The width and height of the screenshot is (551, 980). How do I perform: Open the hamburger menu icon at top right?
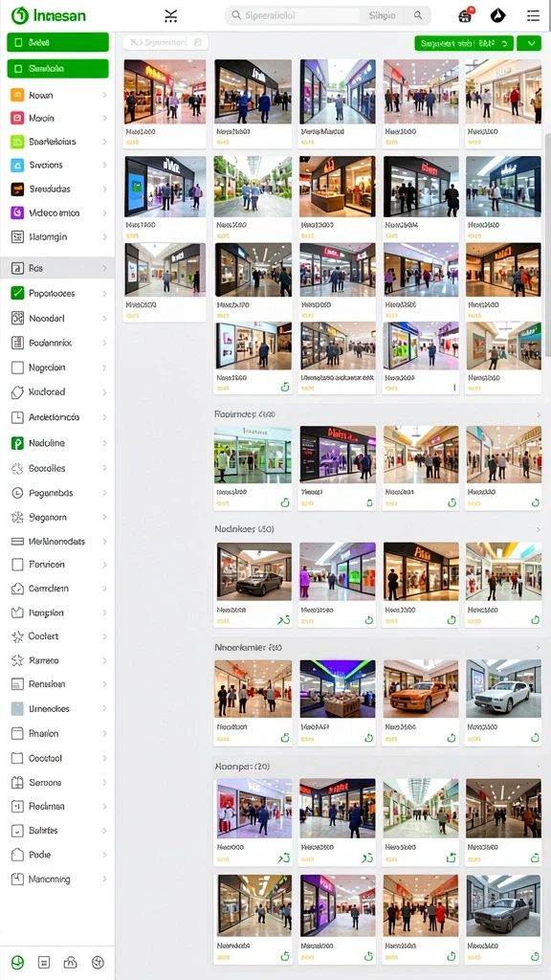click(533, 15)
